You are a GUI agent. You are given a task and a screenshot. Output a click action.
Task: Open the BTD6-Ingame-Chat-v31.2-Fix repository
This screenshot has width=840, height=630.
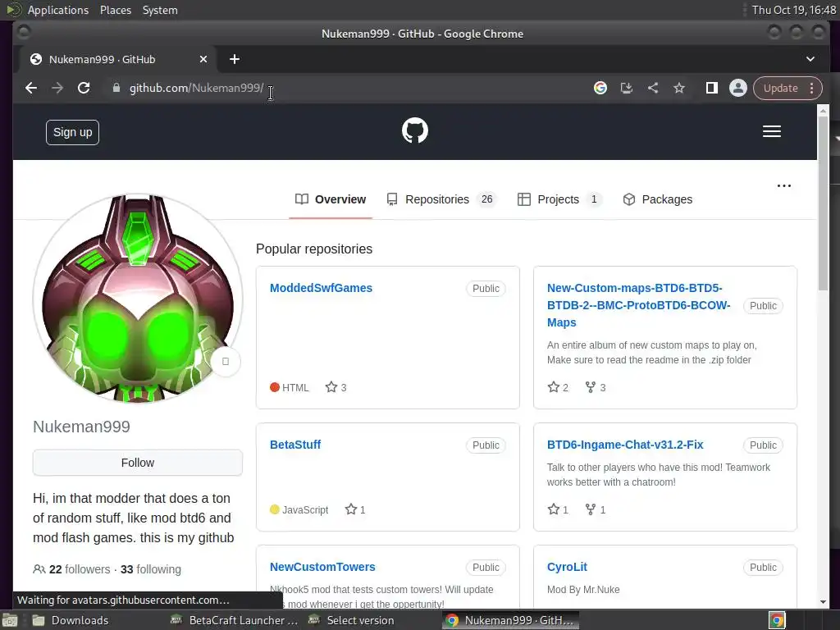(625, 445)
